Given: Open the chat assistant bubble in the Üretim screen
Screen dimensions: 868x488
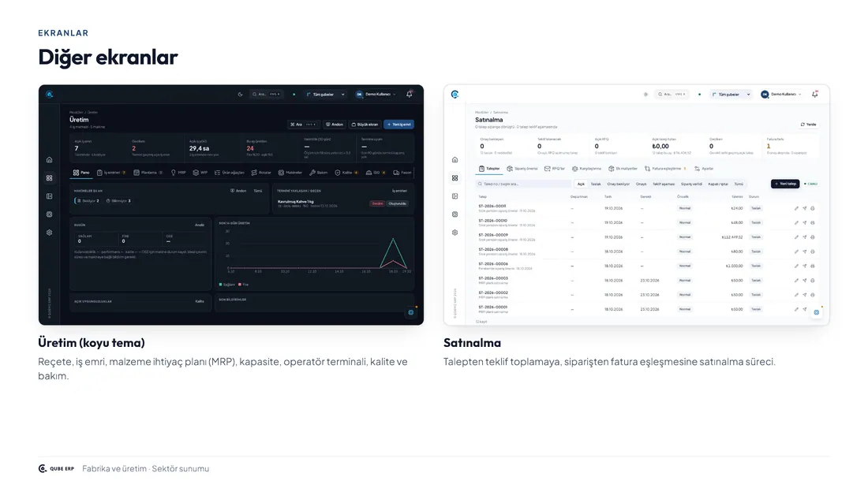Looking at the screenshot, I should pos(411,312).
